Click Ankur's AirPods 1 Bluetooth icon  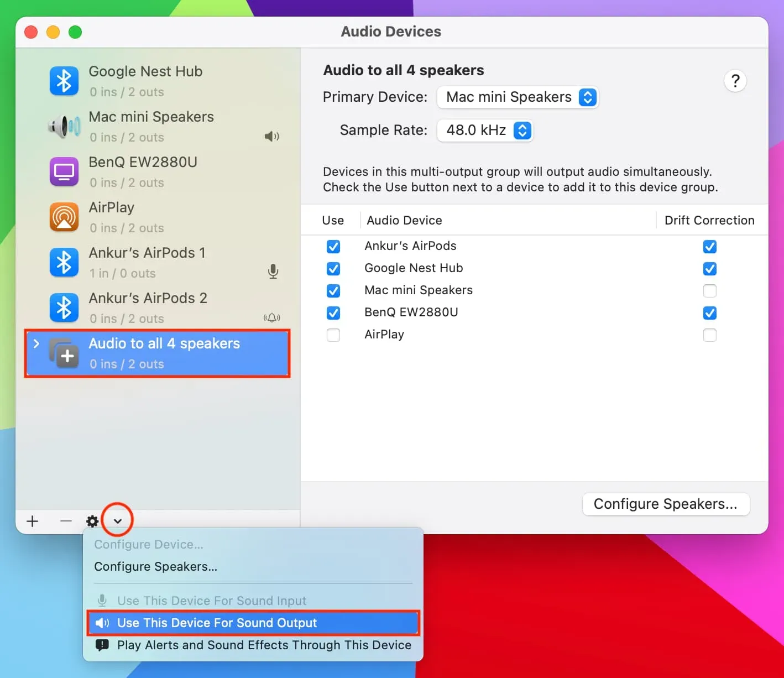tap(64, 263)
